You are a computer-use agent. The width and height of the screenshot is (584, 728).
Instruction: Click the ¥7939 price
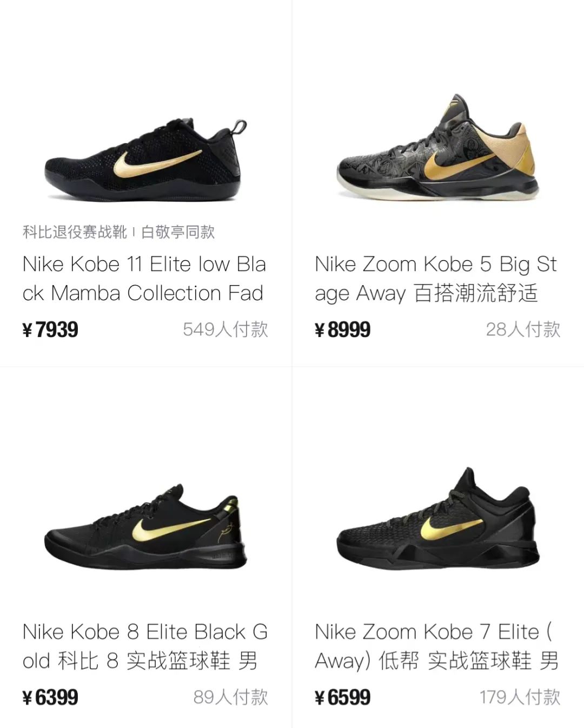(x=51, y=329)
